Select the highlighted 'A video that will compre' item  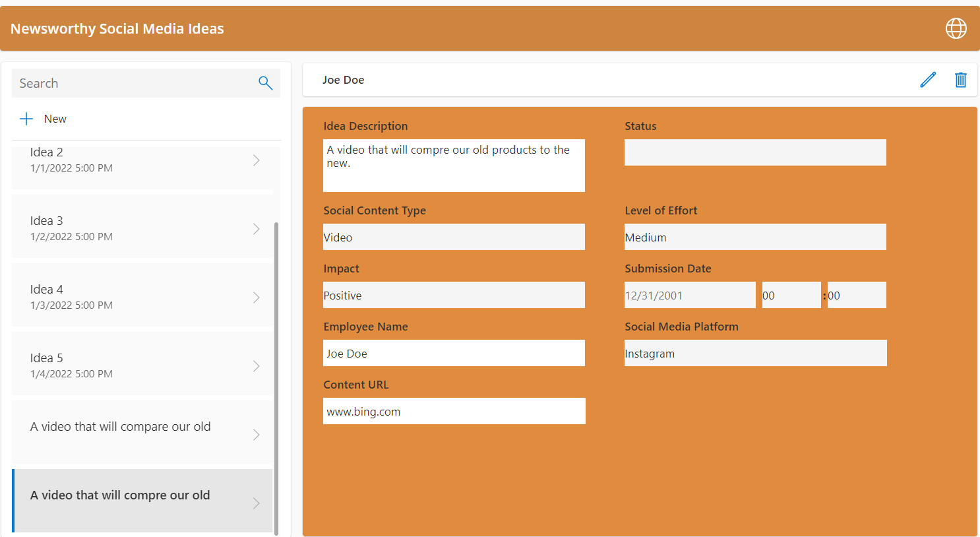(x=119, y=495)
